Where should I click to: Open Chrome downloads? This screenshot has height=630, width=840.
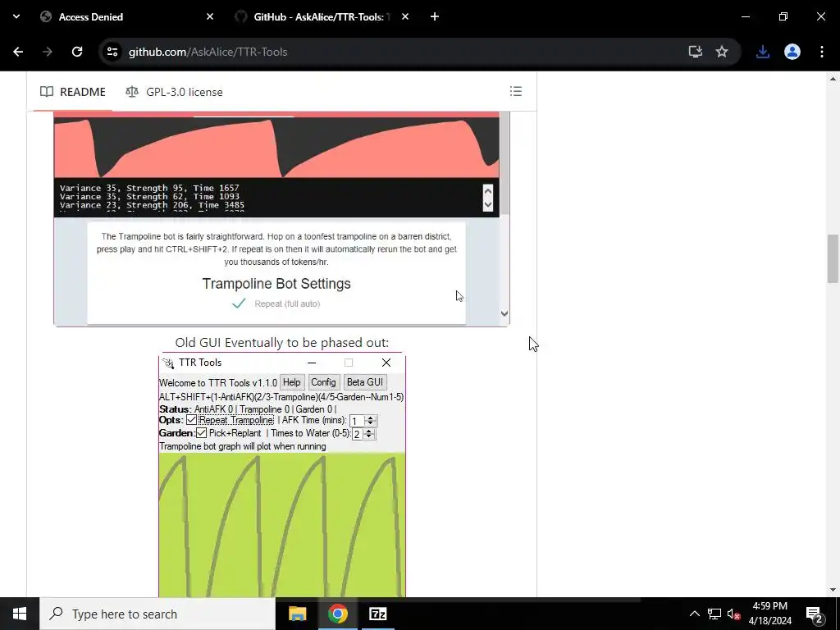click(x=763, y=52)
